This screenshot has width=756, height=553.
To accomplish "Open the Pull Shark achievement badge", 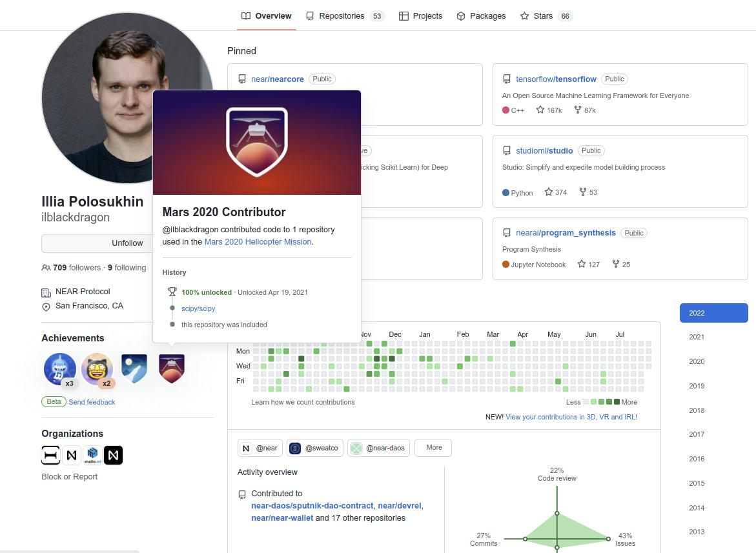I will click(x=60, y=369).
